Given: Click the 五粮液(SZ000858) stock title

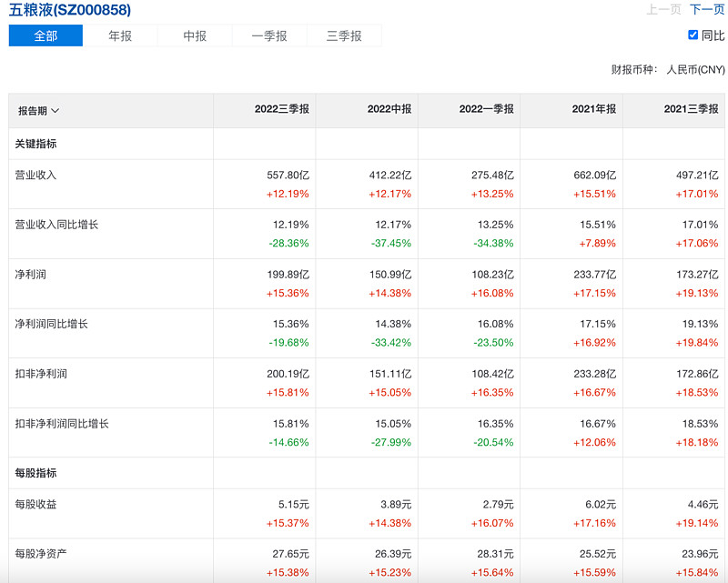Looking at the screenshot, I should [x=70, y=10].
